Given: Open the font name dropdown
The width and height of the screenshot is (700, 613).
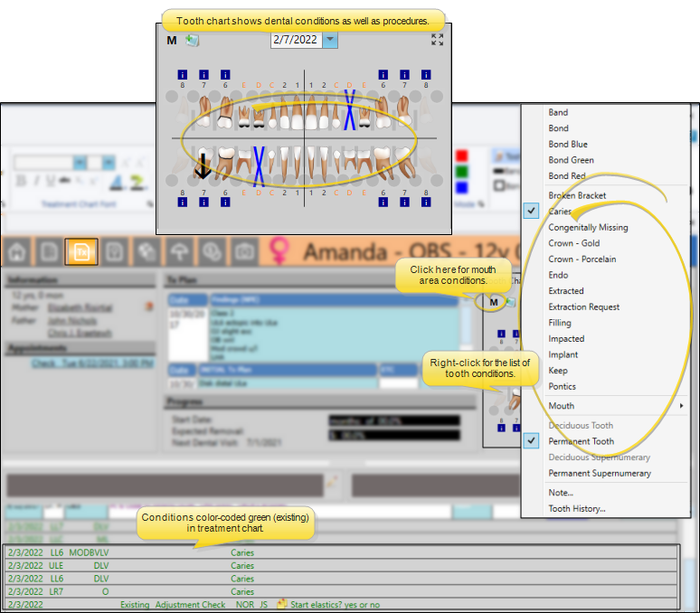Looking at the screenshot, I should (x=80, y=163).
